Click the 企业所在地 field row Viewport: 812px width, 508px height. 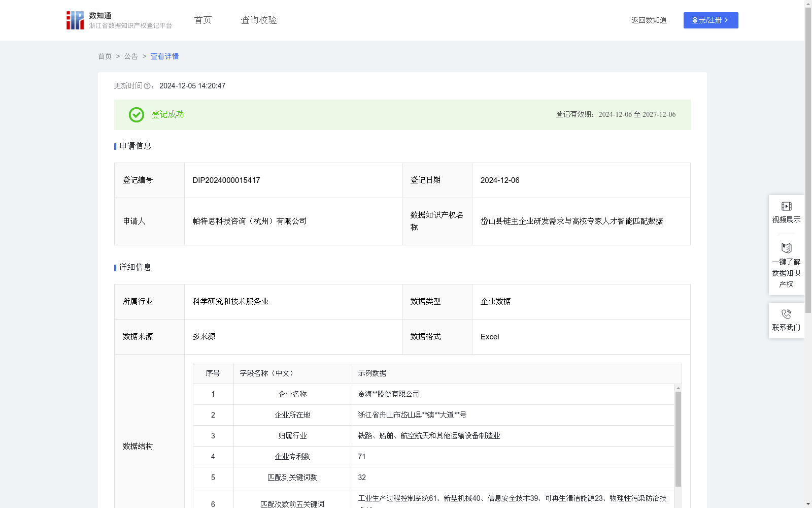[433, 415]
